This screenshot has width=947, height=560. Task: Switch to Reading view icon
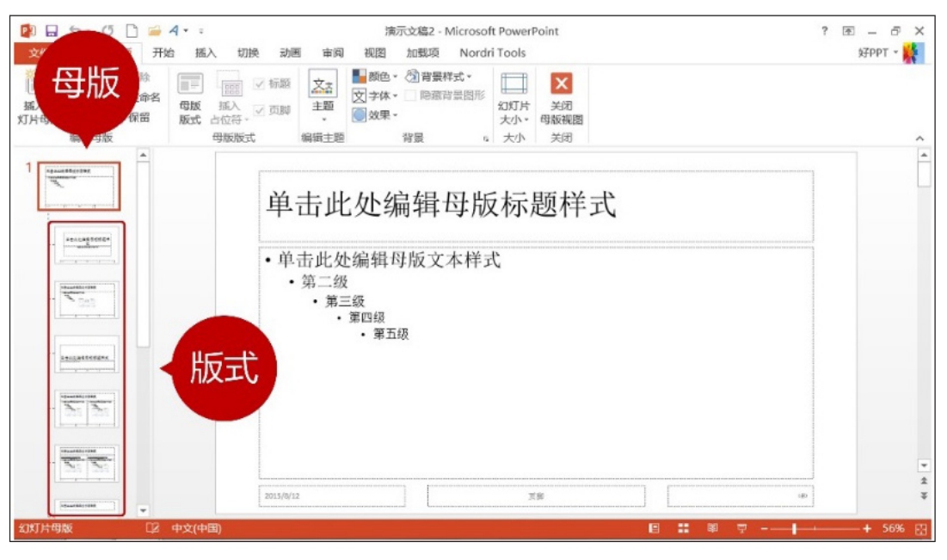point(713,528)
